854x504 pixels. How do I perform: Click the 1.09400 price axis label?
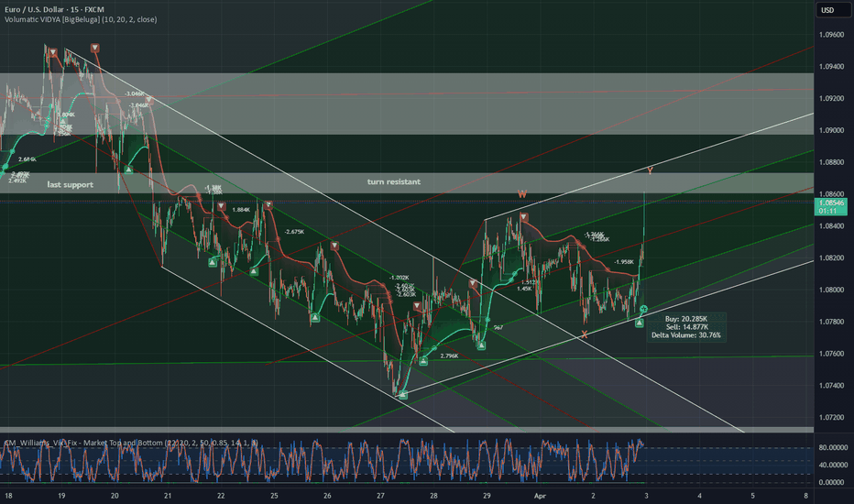[x=831, y=67]
